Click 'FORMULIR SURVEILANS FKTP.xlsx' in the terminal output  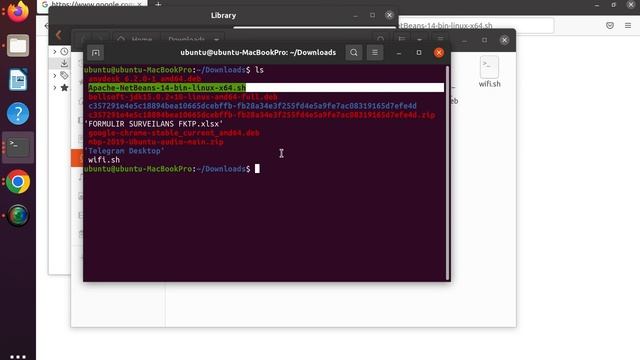coord(154,124)
